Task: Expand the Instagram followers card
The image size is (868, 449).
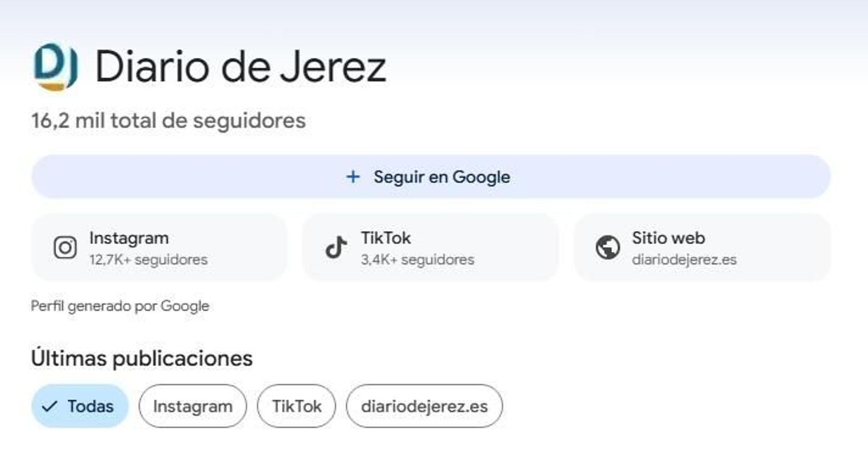Action: click(160, 248)
